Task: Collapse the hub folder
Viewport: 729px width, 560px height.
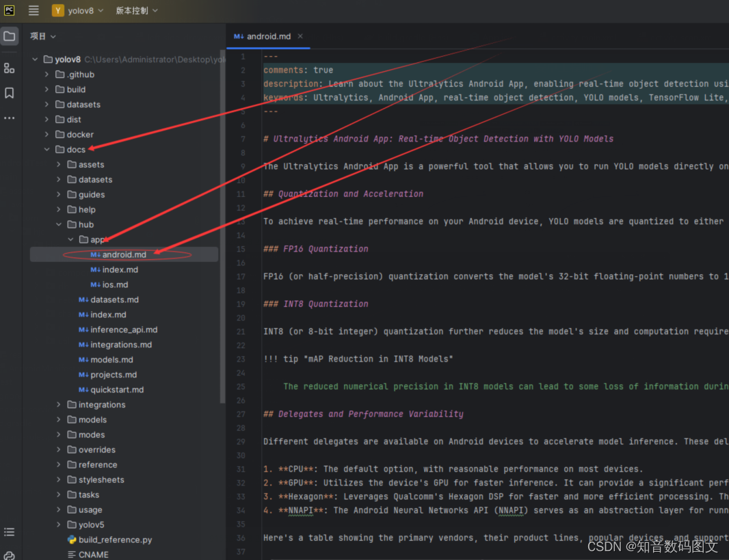Action: pyautogui.click(x=59, y=224)
